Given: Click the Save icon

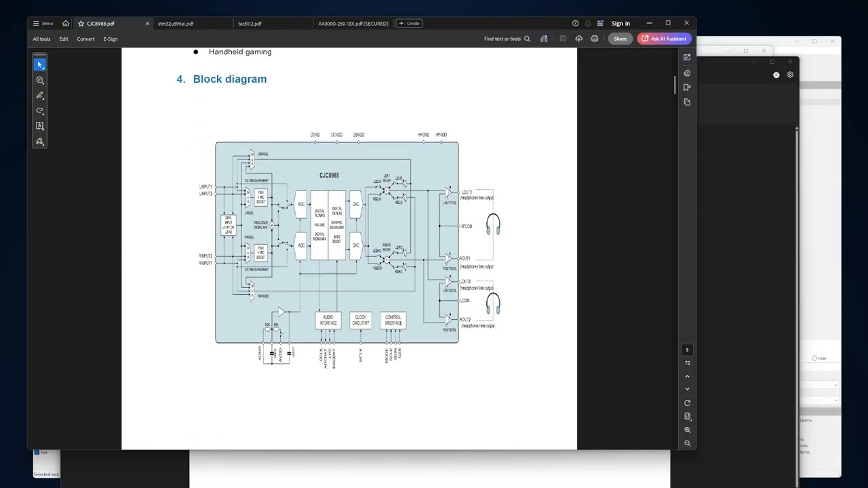Looking at the screenshot, I should click(563, 39).
